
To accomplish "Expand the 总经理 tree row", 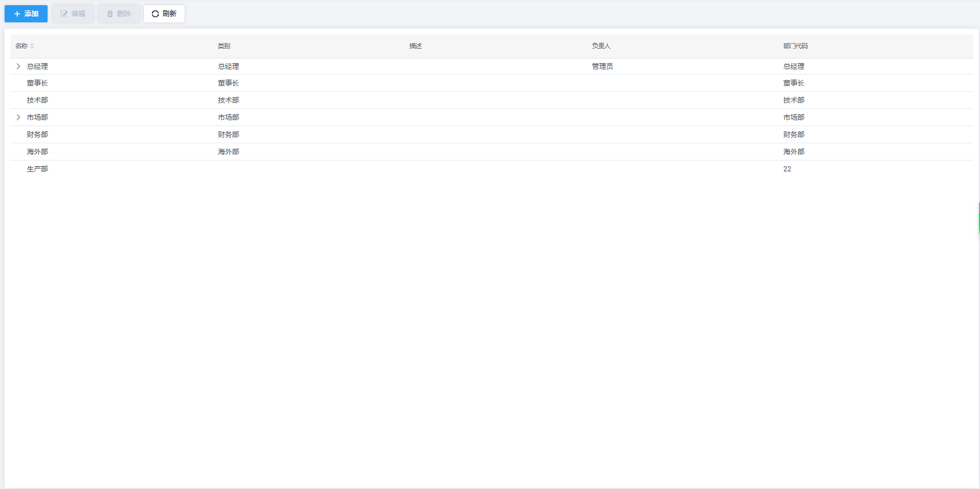I will pos(18,66).
